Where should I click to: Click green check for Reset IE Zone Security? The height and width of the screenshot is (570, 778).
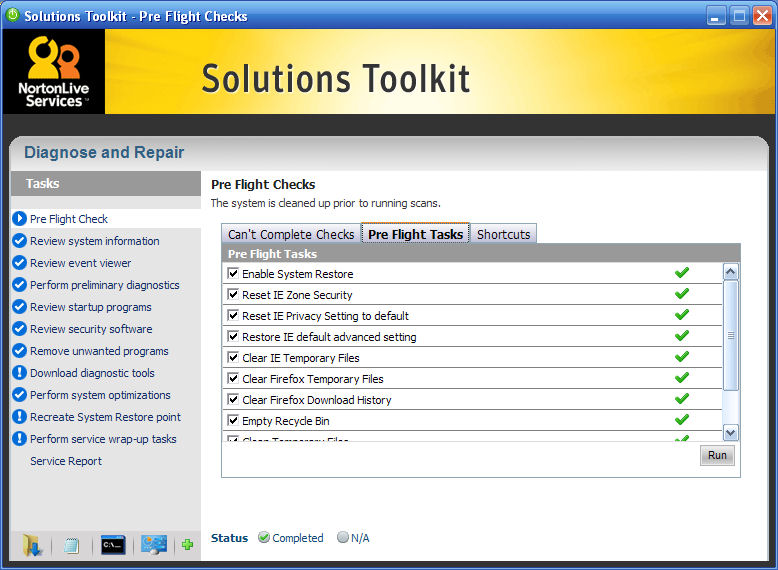pos(682,293)
